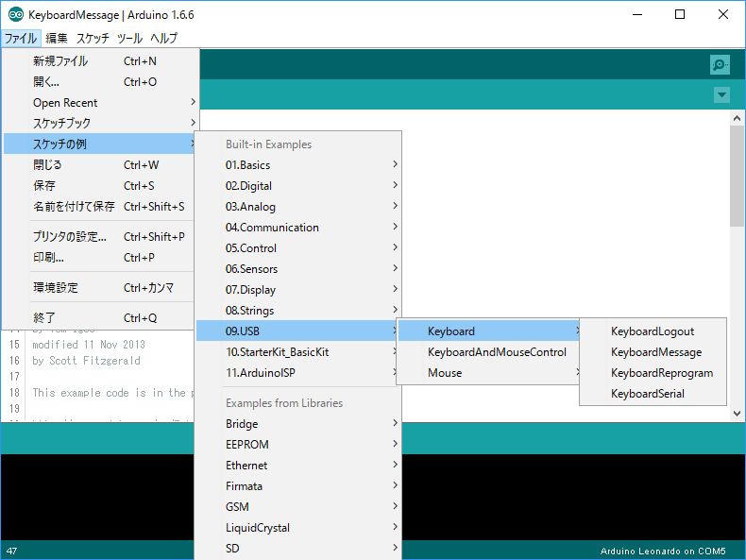Screen dimensions: 746x560
Task: Click the tab options dropdown arrow
Action: (x=721, y=94)
